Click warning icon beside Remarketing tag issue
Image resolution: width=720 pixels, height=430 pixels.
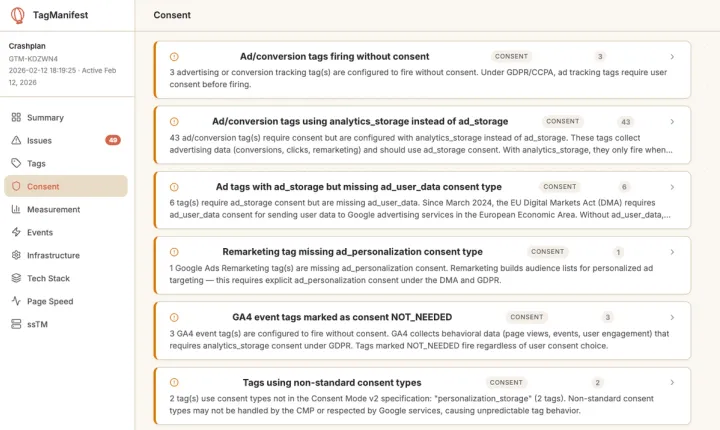pyautogui.click(x=174, y=252)
